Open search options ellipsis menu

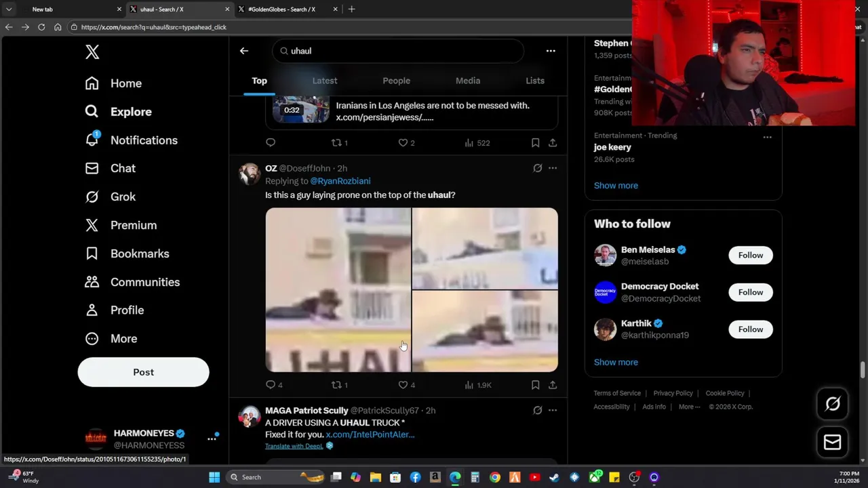click(x=551, y=51)
